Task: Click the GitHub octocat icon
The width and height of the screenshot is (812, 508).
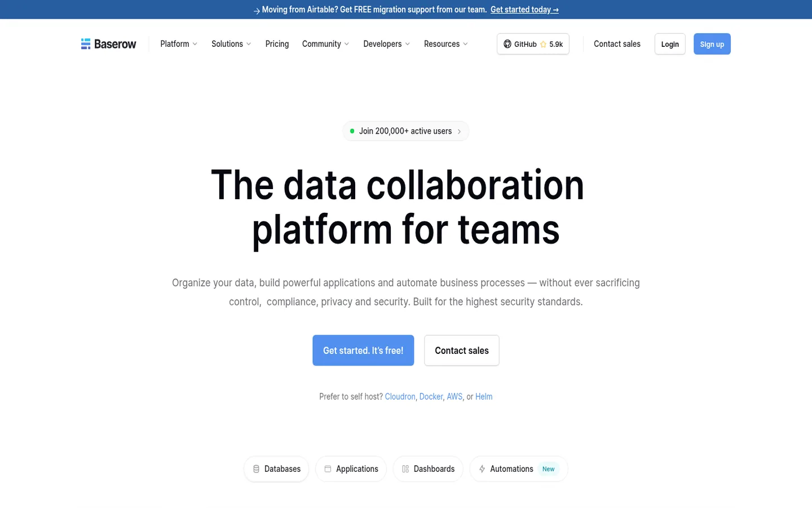Action: click(x=507, y=44)
